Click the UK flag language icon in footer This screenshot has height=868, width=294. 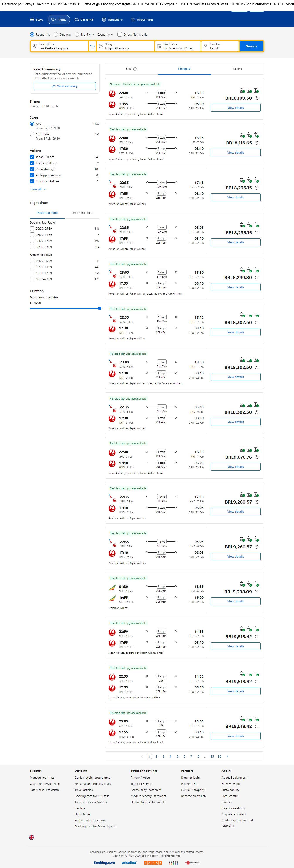32,837
